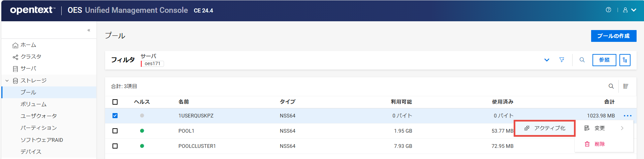Expand the filter panel chevron
644x159 pixels.
point(547,60)
